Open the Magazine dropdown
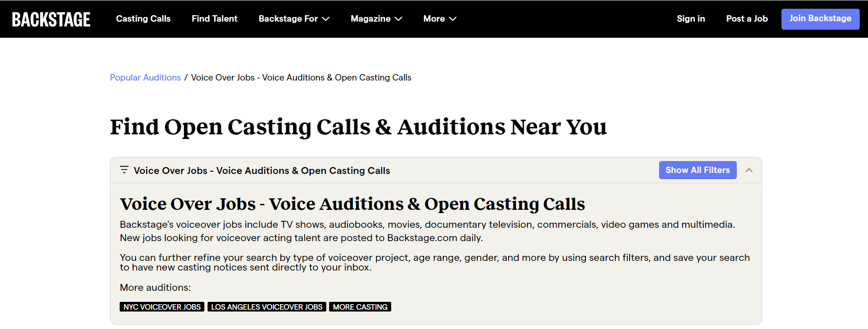The image size is (868, 329). [376, 19]
